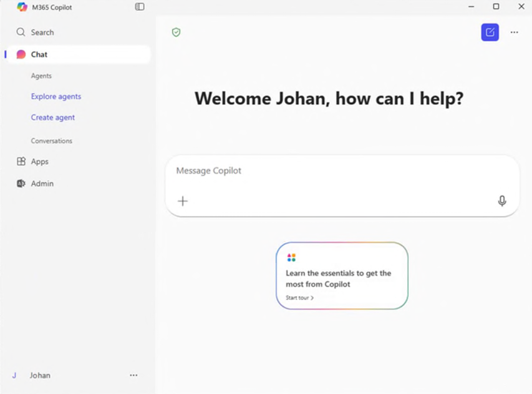Maximize the M365 Copilot window
Screen dimensions: 532x394
click(x=496, y=6)
